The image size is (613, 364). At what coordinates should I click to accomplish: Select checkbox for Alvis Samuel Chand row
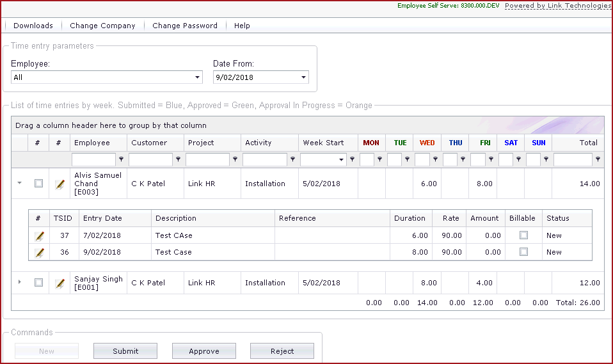tap(39, 184)
